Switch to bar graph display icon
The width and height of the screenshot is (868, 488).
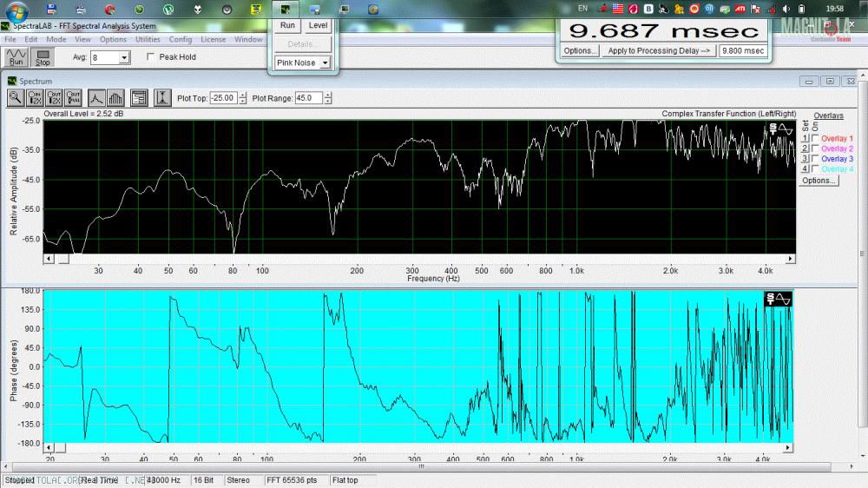pyautogui.click(x=115, y=98)
